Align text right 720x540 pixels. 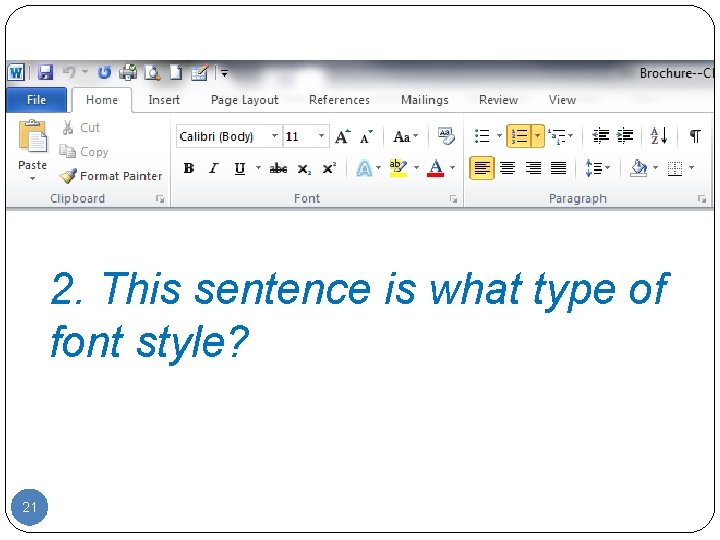(x=533, y=169)
